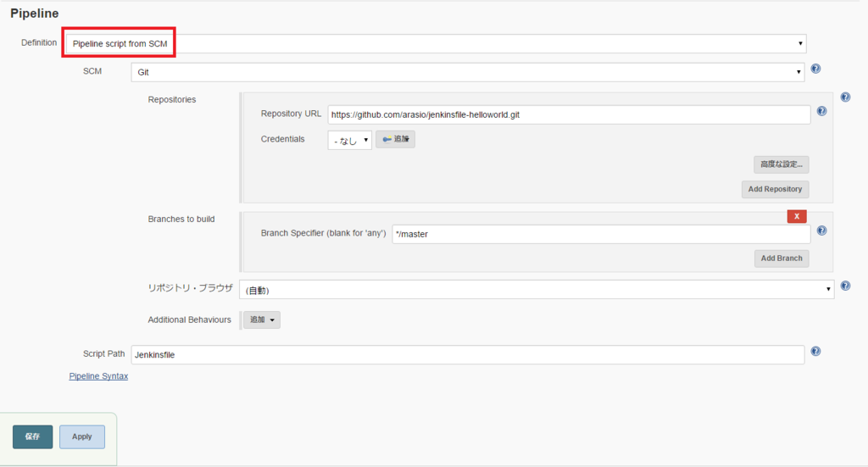Click the 追加 credentials button with key icon
The width and height of the screenshot is (868, 467).
click(395, 139)
